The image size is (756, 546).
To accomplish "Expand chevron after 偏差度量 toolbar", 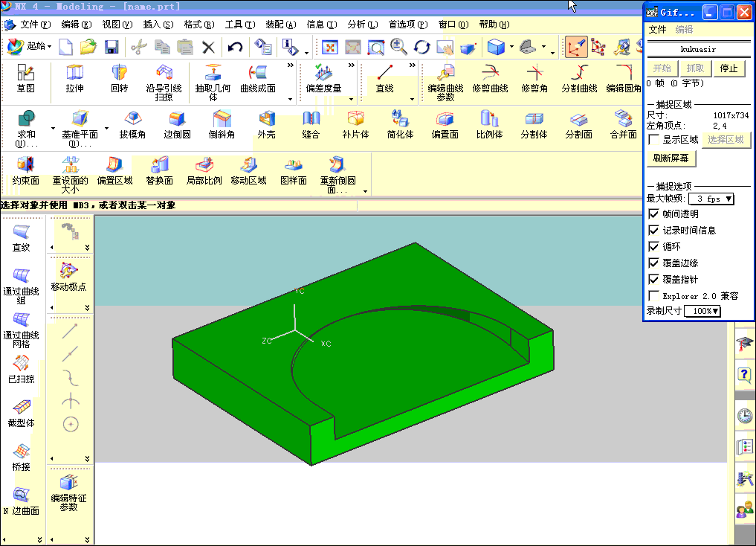I will click(352, 65).
